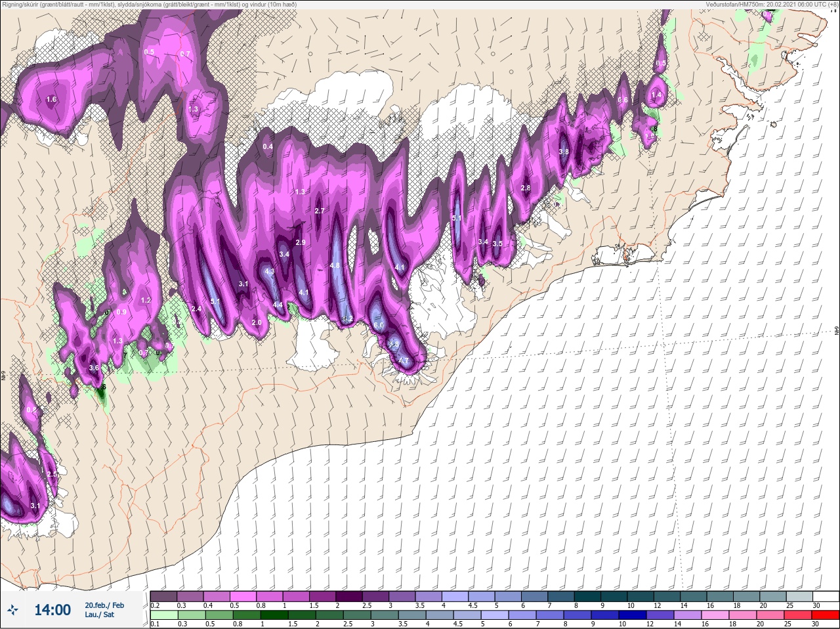Select the pale green bottom-row swatch labeled 0.1
This screenshot has width=840, height=629.
pos(164,615)
